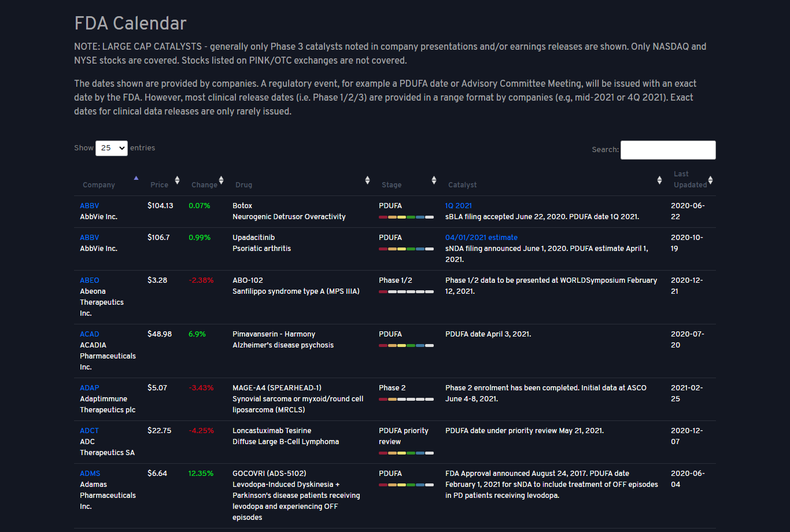
Task: Click the PDUFA priority review stage label
Action: 404,436
